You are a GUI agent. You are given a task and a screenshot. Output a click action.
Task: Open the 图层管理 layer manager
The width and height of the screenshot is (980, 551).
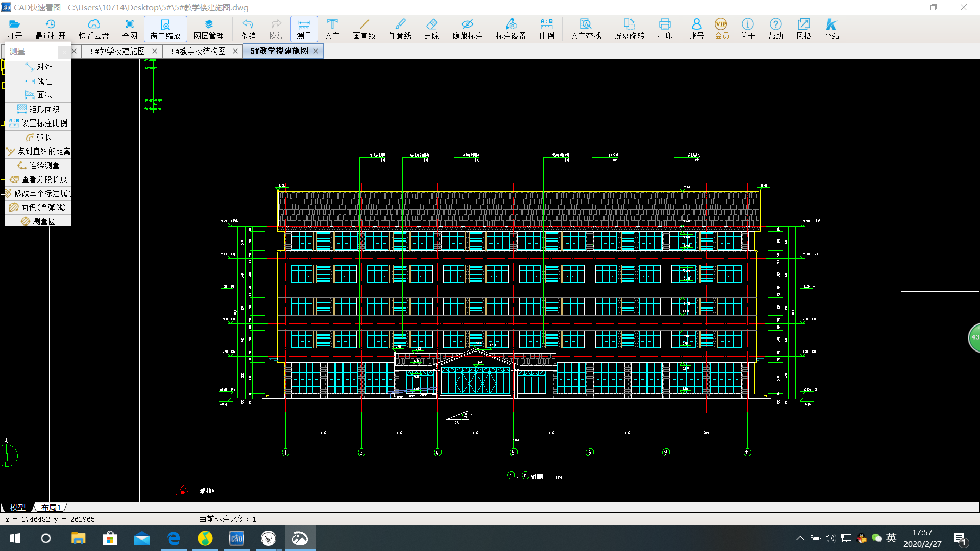tap(209, 29)
